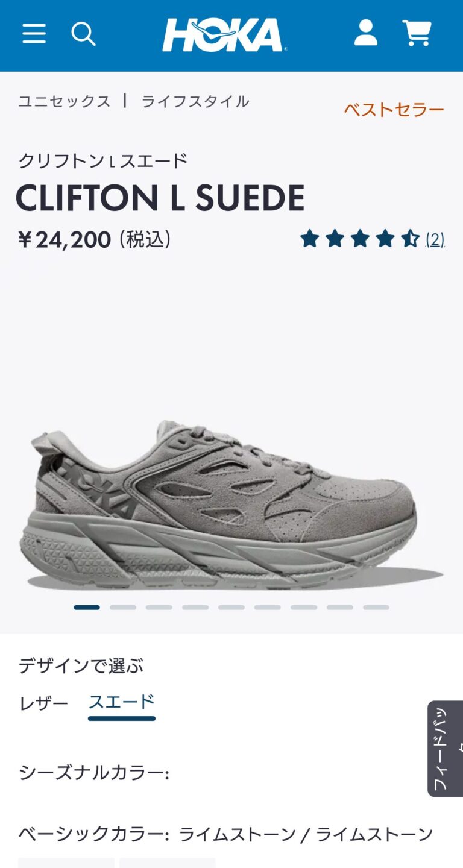Image resolution: width=463 pixels, height=868 pixels.
Task: Click the ベストセラー bestseller badge
Action: (394, 109)
